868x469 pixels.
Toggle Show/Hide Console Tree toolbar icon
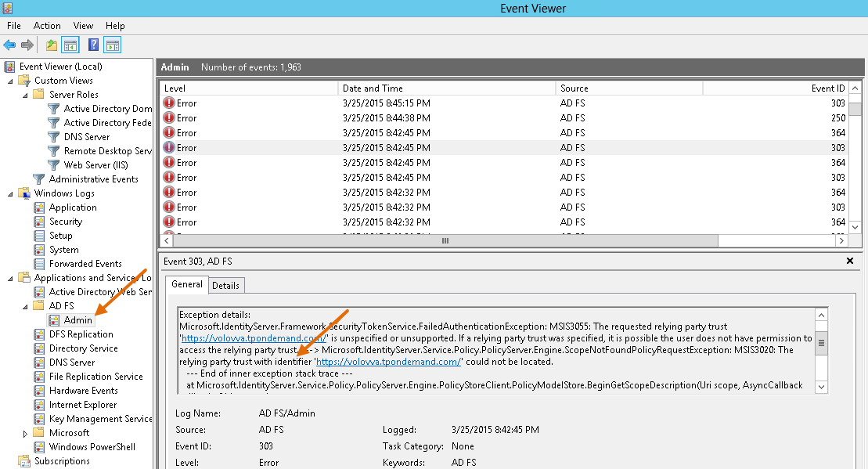pos(70,45)
